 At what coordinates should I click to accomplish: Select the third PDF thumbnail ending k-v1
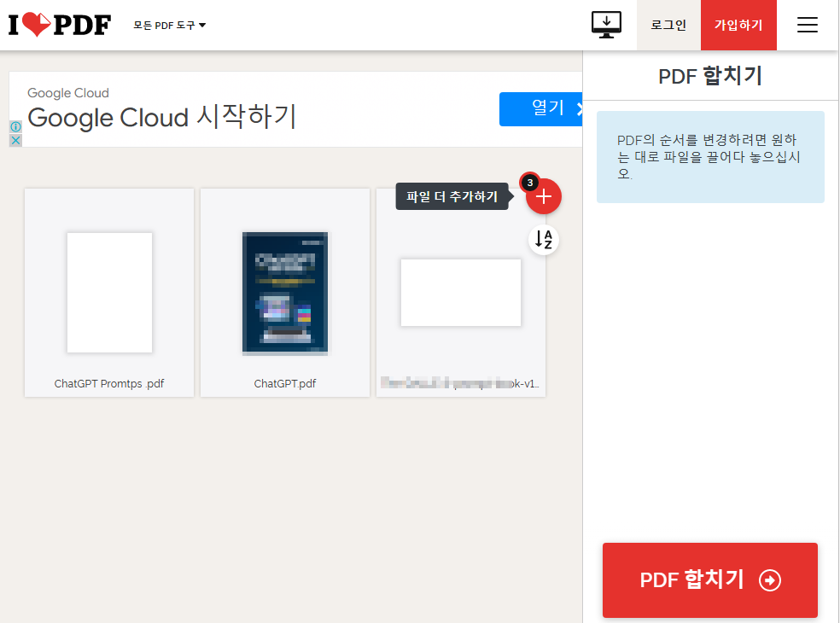click(461, 293)
